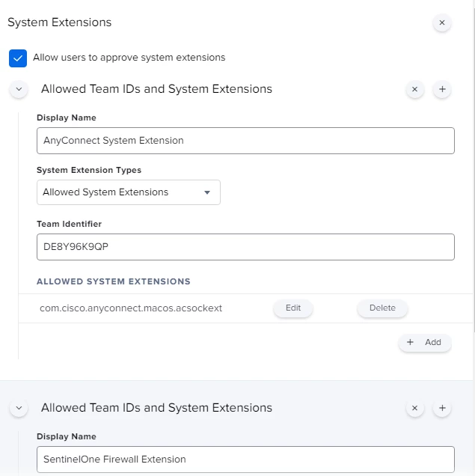Select the com.cisco.anyconnect.macos.acsockext row text
This screenshot has width=475, height=476.
tap(131, 308)
